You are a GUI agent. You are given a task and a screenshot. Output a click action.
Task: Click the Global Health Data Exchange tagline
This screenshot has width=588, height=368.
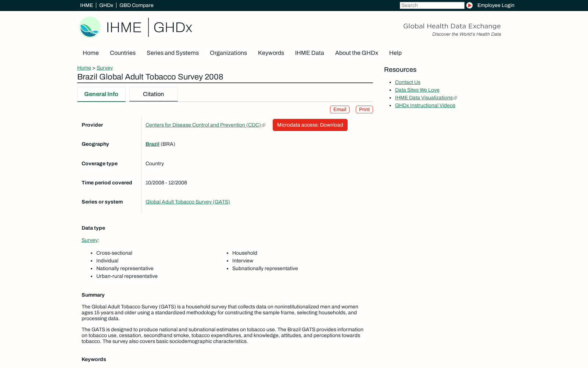452,26
